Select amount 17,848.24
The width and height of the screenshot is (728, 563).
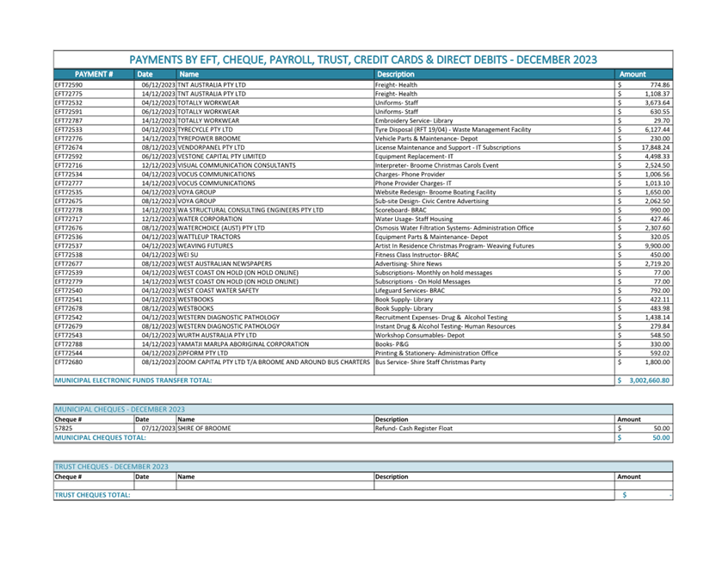(656, 147)
